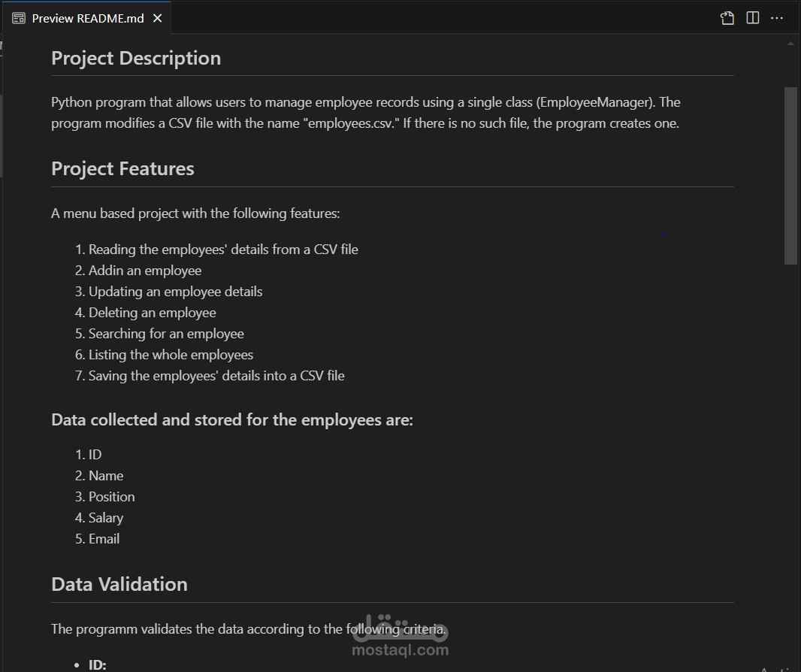Click the vertical scrollbar thumb
The image size is (801, 672).
[790, 176]
